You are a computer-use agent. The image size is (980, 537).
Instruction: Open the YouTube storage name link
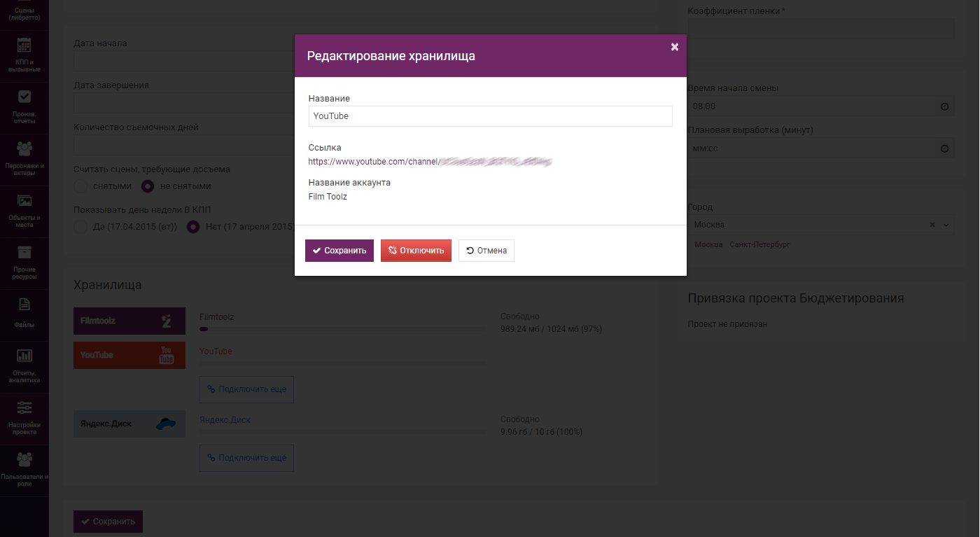click(x=216, y=351)
